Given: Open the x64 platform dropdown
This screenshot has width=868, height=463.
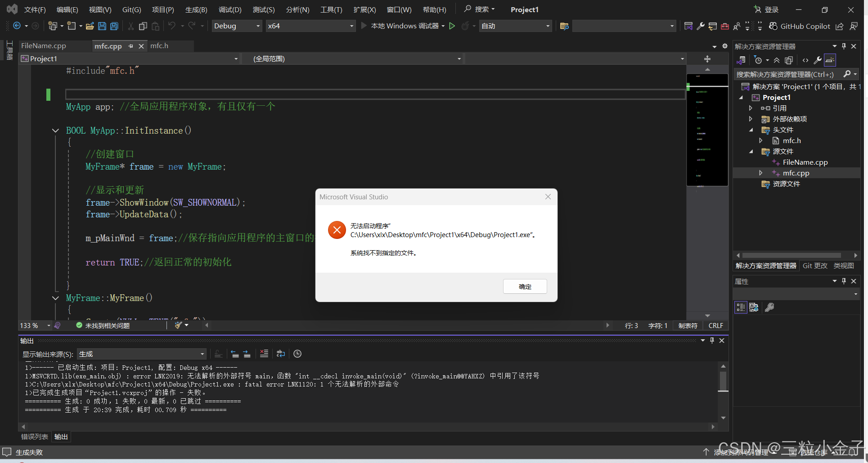Looking at the screenshot, I should coord(310,26).
